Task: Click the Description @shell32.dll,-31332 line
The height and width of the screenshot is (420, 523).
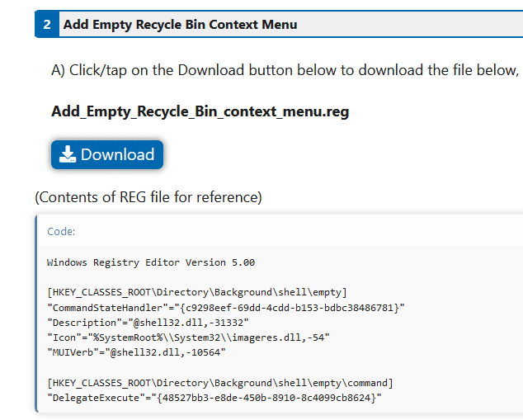Action: coord(148,323)
